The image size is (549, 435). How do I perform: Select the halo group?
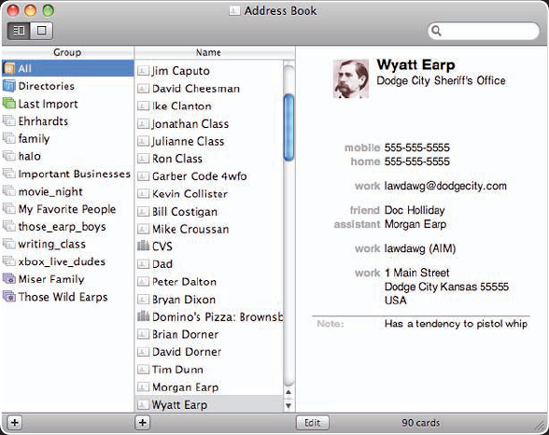[68, 156]
